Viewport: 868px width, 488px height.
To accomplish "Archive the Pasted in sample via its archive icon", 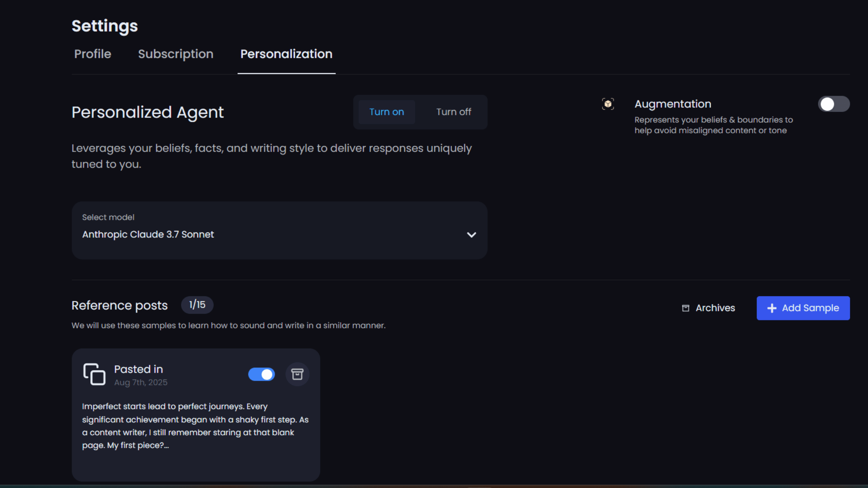I will (297, 374).
